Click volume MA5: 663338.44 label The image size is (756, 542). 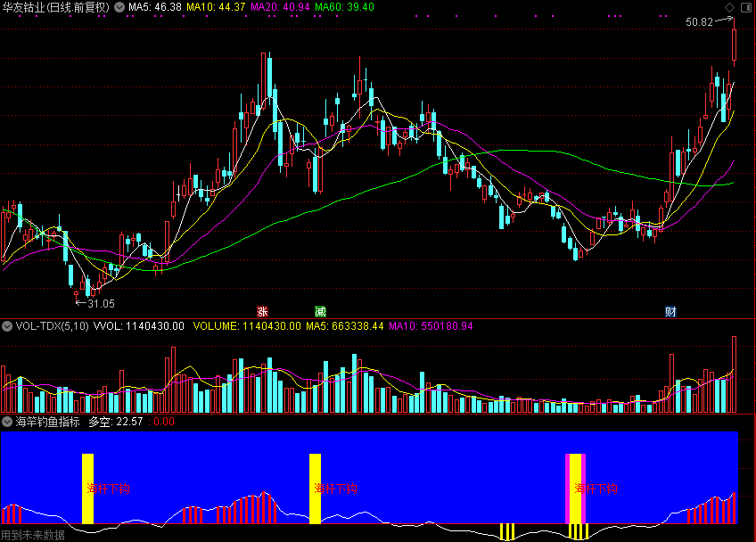(345, 326)
